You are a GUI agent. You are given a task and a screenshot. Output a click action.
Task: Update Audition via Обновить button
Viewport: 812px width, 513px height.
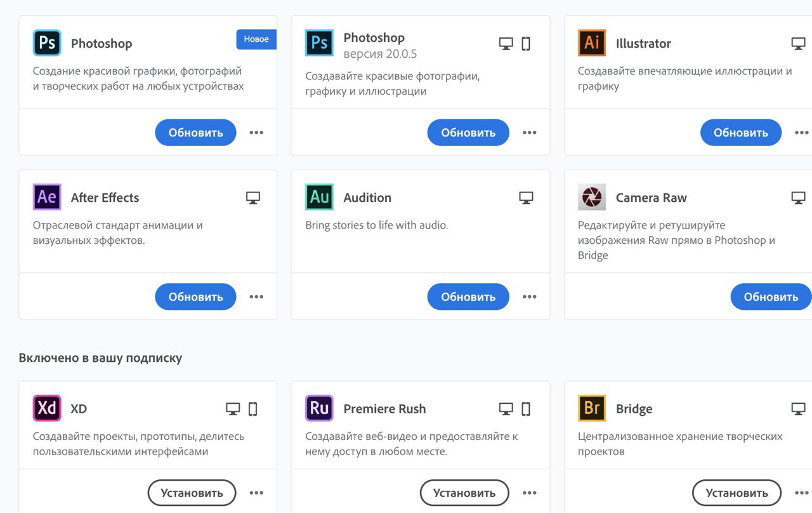[x=468, y=296]
